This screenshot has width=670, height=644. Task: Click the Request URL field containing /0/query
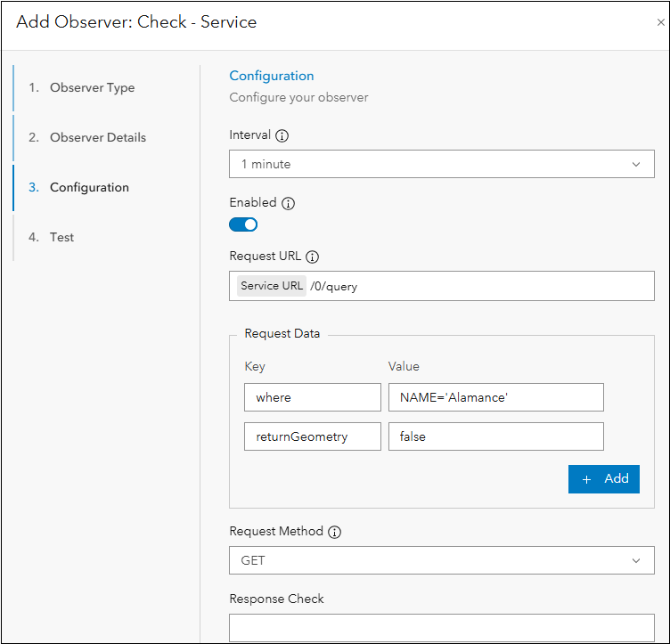[481, 286]
